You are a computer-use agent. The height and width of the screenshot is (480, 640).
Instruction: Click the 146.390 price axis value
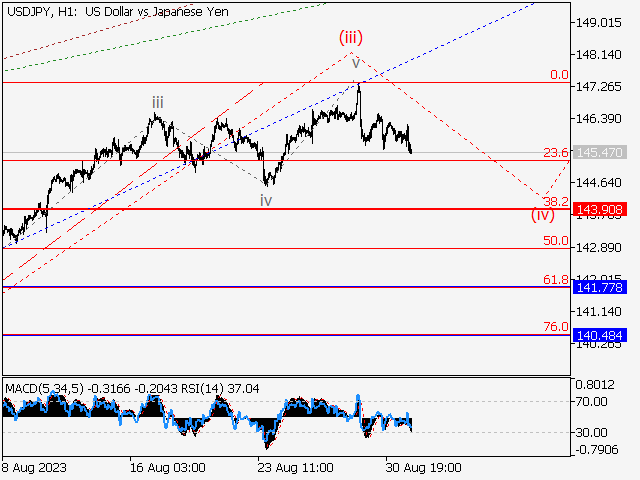(x=598, y=119)
